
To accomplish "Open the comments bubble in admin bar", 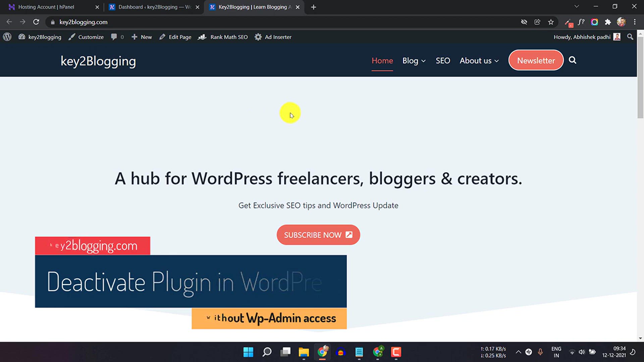I will [117, 37].
